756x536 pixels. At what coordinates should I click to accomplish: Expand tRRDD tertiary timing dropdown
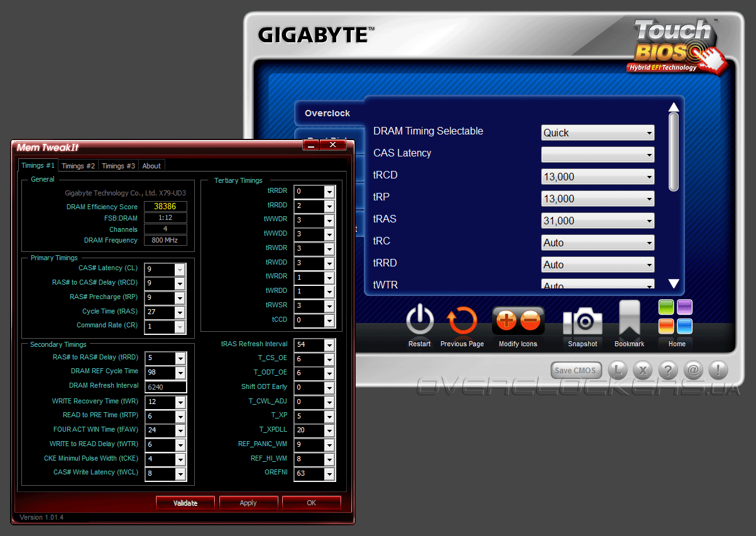tap(329, 206)
